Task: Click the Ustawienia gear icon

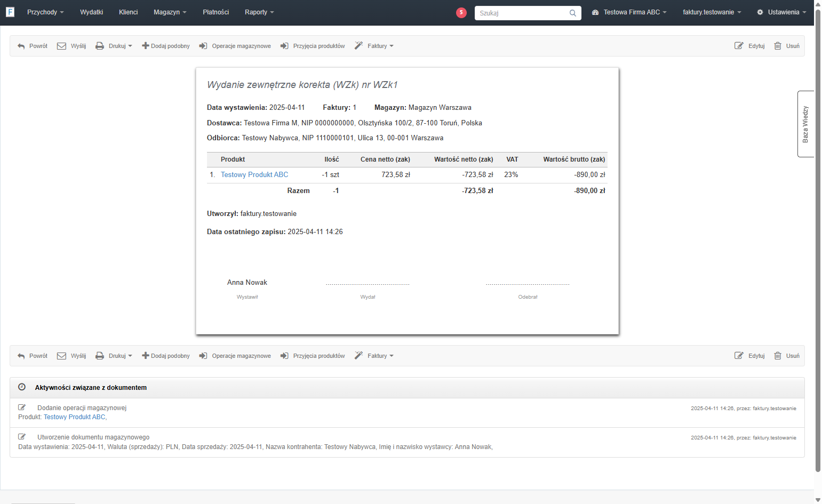Action: [760, 12]
